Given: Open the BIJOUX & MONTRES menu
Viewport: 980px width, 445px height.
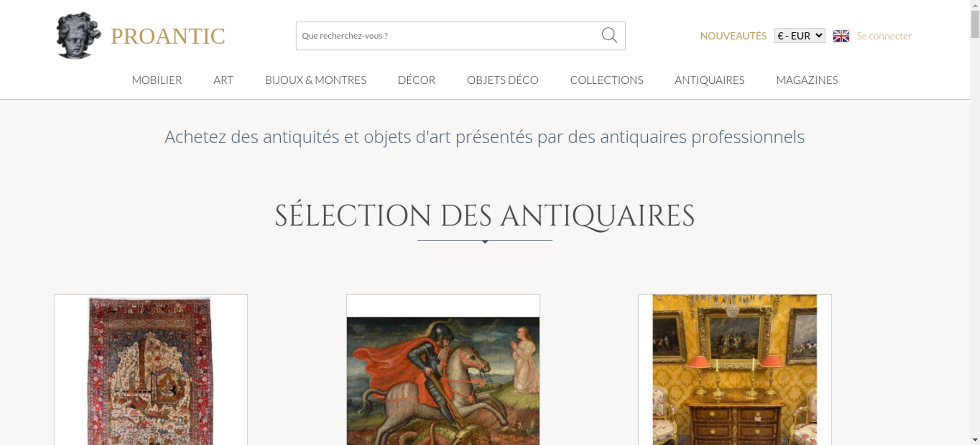Looking at the screenshot, I should click(x=316, y=80).
